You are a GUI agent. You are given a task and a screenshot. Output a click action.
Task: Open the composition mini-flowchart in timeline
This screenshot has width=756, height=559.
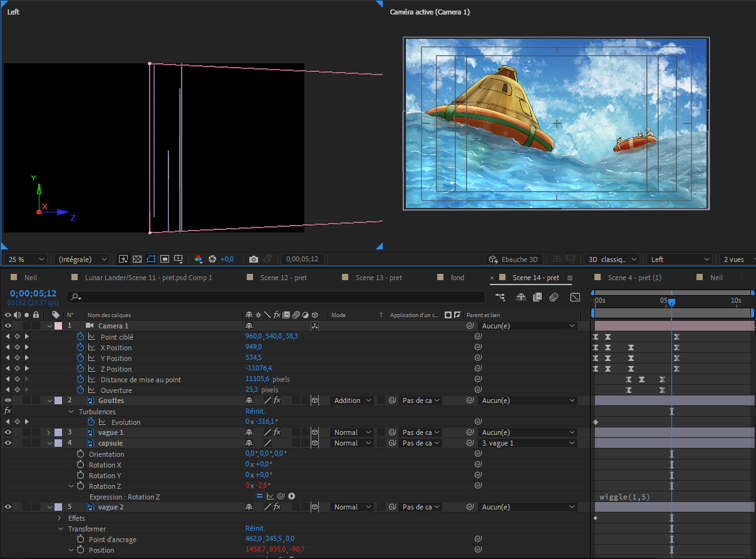pos(500,296)
